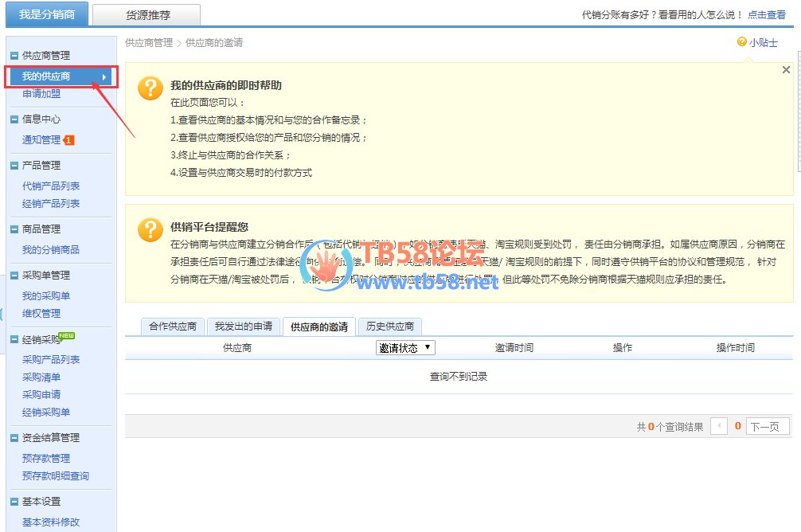Click the question mark icon beside 供销平台提醒您
The width and height of the screenshot is (801, 532).
[x=150, y=230]
